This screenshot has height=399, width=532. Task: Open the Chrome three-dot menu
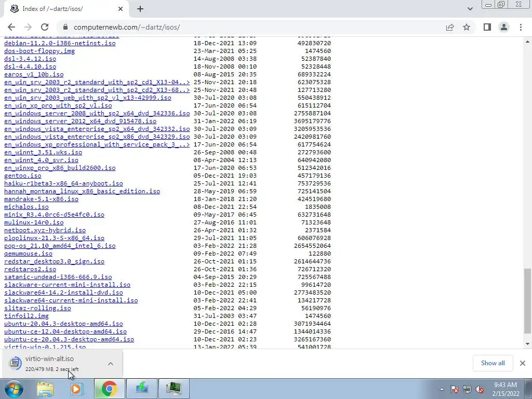[x=521, y=27]
